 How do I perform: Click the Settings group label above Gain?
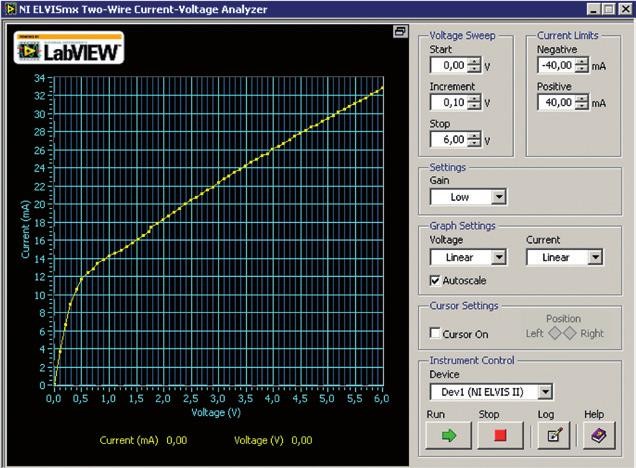pos(447,167)
